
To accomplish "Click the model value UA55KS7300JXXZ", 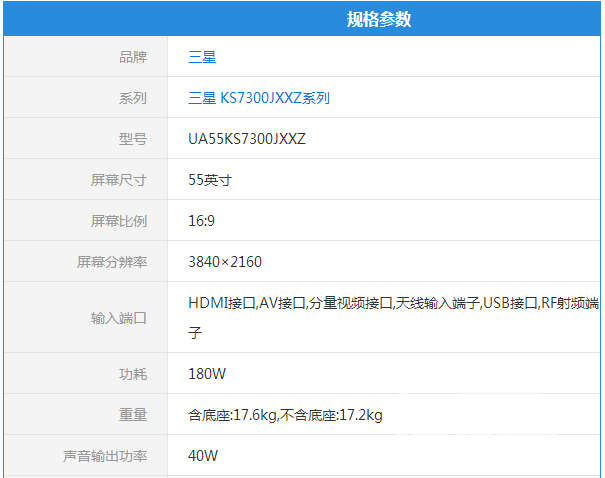I will [247, 139].
